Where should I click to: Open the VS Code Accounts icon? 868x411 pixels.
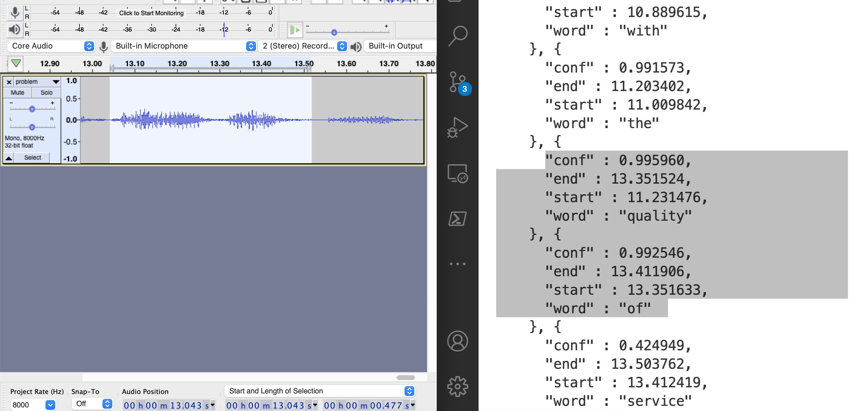[x=458, y=341]
